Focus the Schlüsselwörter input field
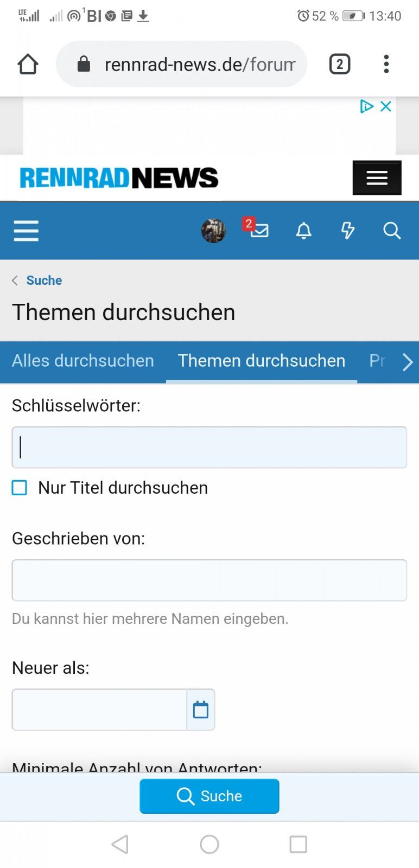Image resolution: width=419 pixels, height=868 pixels. click(x=209, y=448)
